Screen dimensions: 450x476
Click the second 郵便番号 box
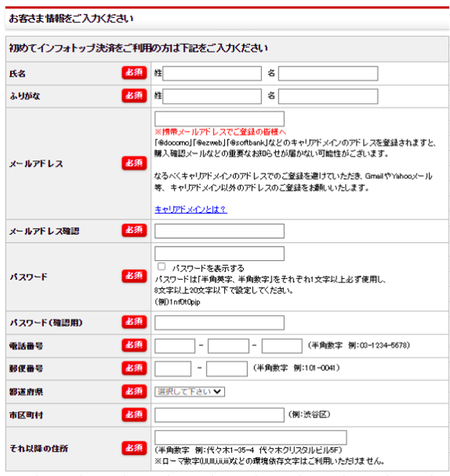(x=227, y=369)
